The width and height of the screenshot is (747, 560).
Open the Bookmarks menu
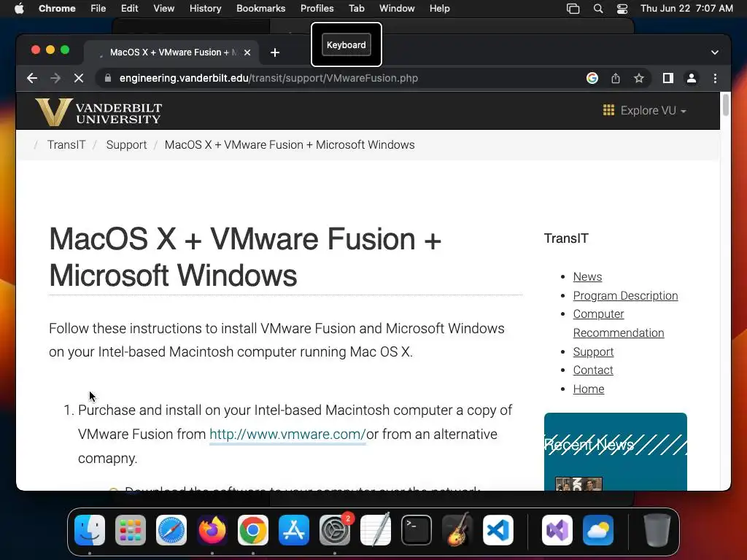[261, 8]
